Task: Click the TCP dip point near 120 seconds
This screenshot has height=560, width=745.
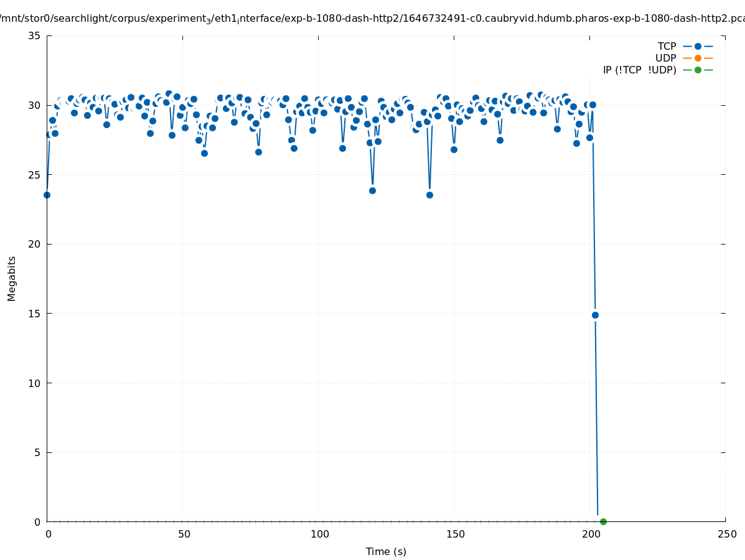Action: pos(372,190)
